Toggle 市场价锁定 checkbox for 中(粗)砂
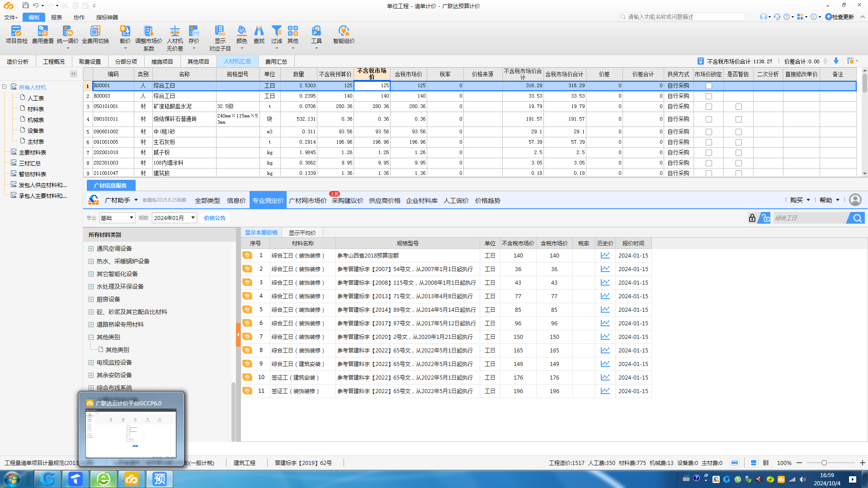Image resolution: width=868 pixels, height=488 pixels. point(709,132)
